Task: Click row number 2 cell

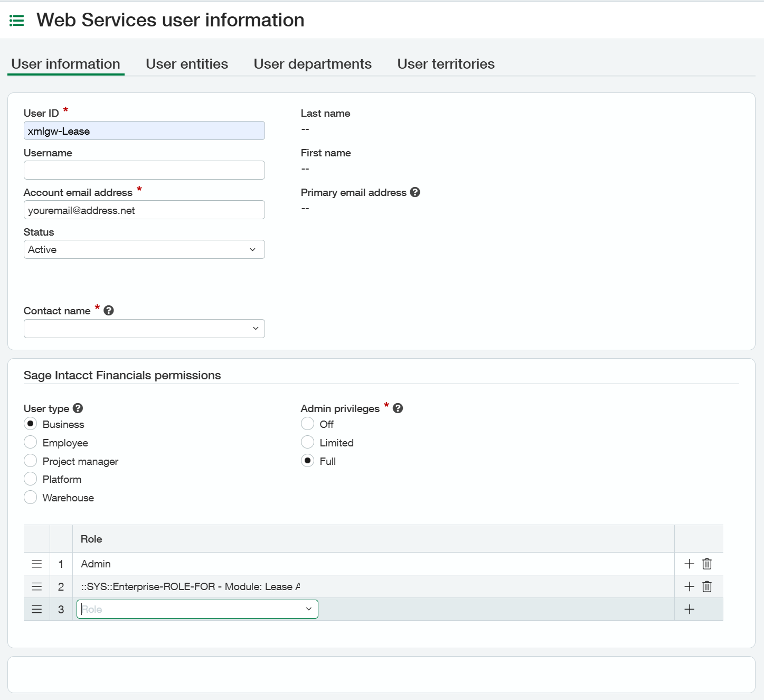Action: click(61, 586)
